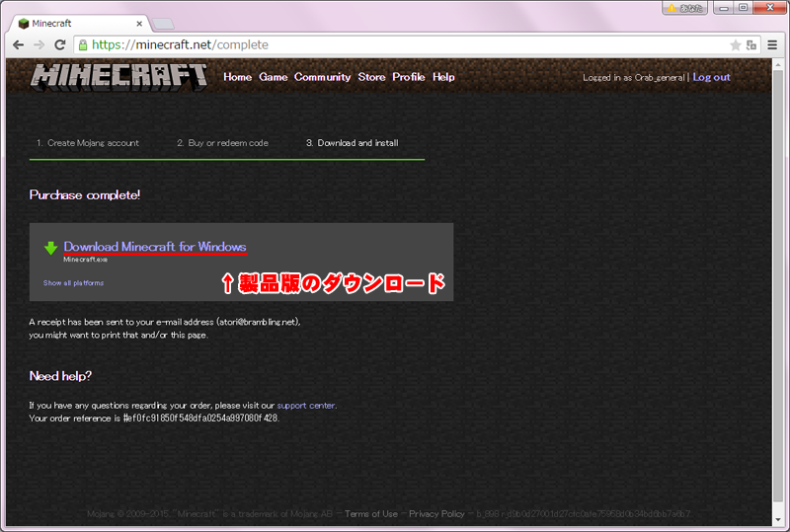790x532 pixels.
Task: Click Download Minecraft for Windows link
Action: 155,247
